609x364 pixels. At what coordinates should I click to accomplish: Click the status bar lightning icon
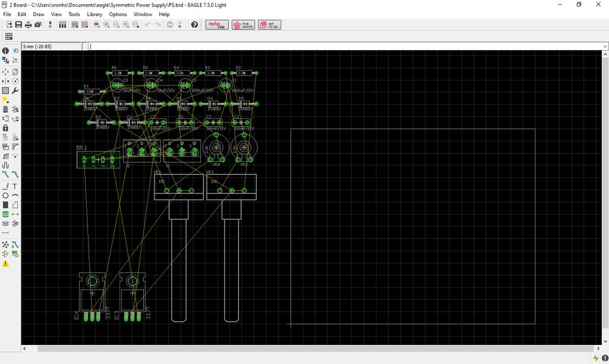pyautogui.click(x=596, y=358)
